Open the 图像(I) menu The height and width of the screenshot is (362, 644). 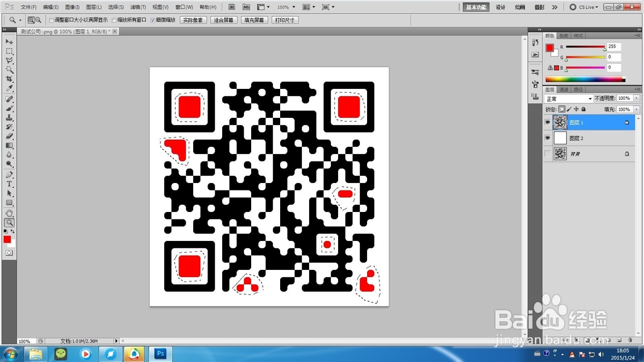72,7
